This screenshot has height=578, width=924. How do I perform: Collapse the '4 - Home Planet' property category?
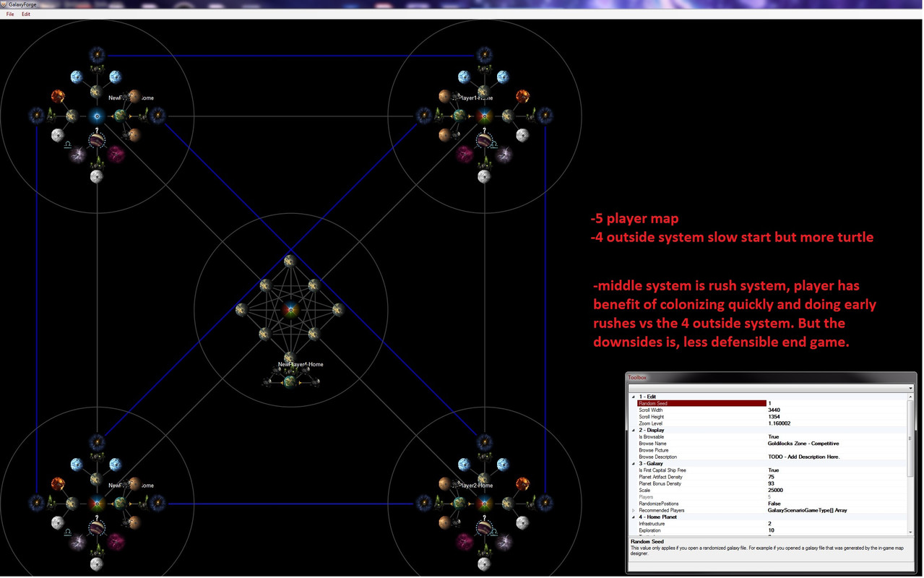634,517
